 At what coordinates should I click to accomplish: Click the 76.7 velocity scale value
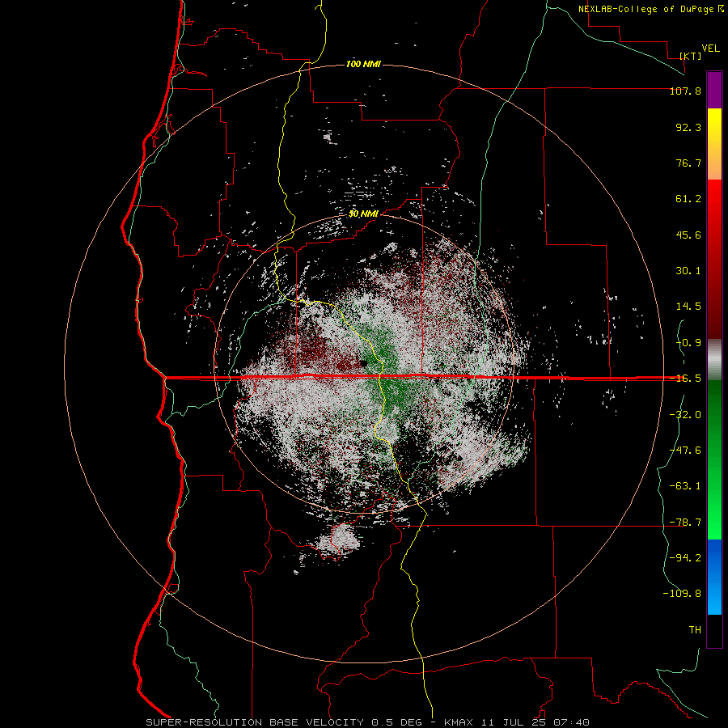click(688, 163)
